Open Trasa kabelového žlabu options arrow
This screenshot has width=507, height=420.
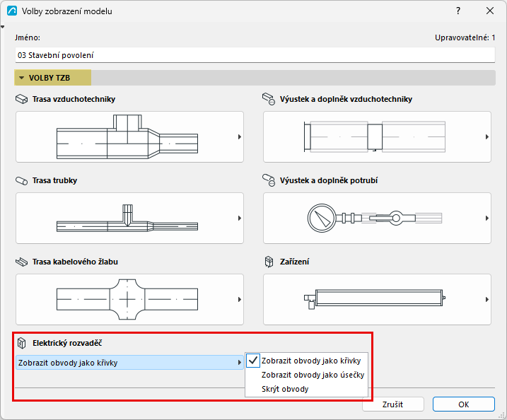[x=240, y=299]
